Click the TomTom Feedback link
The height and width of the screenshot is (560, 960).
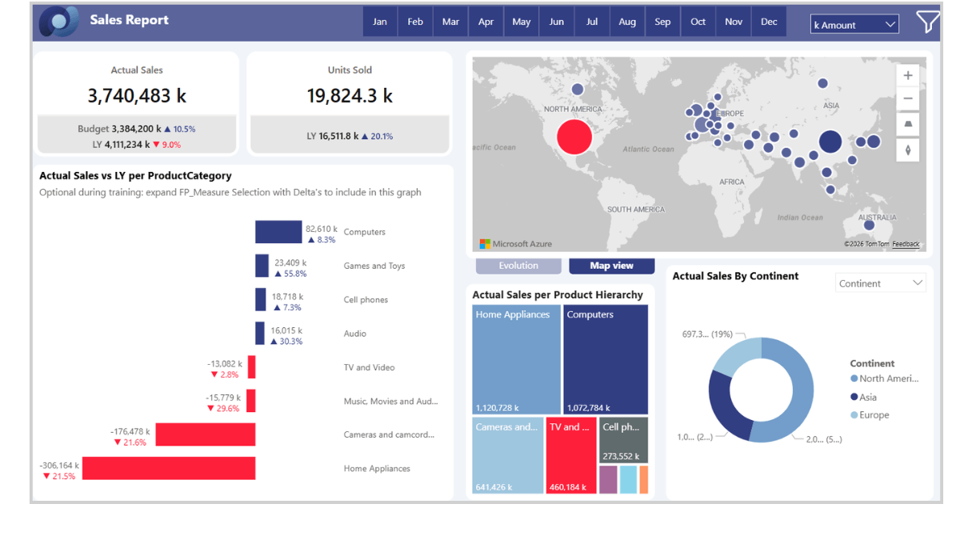[x=905, y=244]
